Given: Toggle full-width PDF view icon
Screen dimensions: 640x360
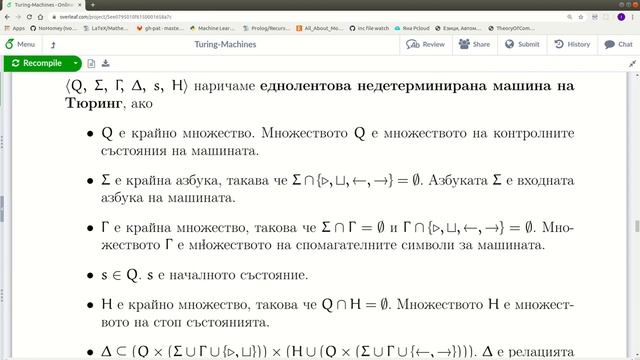Looking at the screenshot, I should [x=632, y=64].
